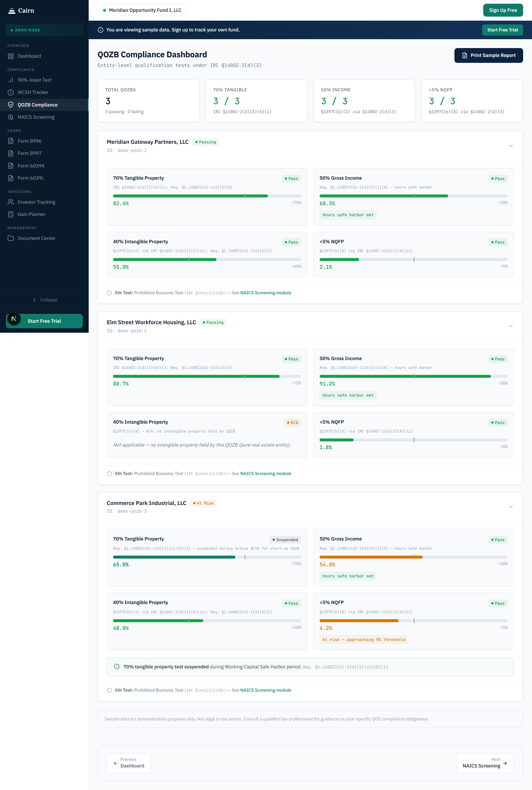Click Start Free Trial in the banner
The image size is (532, 790).
(502, 30)
